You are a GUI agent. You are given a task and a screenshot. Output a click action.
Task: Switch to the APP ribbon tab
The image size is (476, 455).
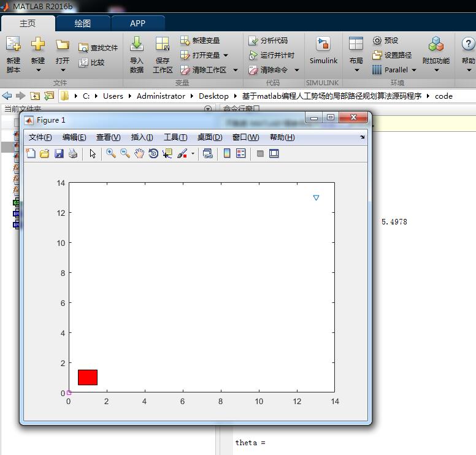tap(137, 23)
